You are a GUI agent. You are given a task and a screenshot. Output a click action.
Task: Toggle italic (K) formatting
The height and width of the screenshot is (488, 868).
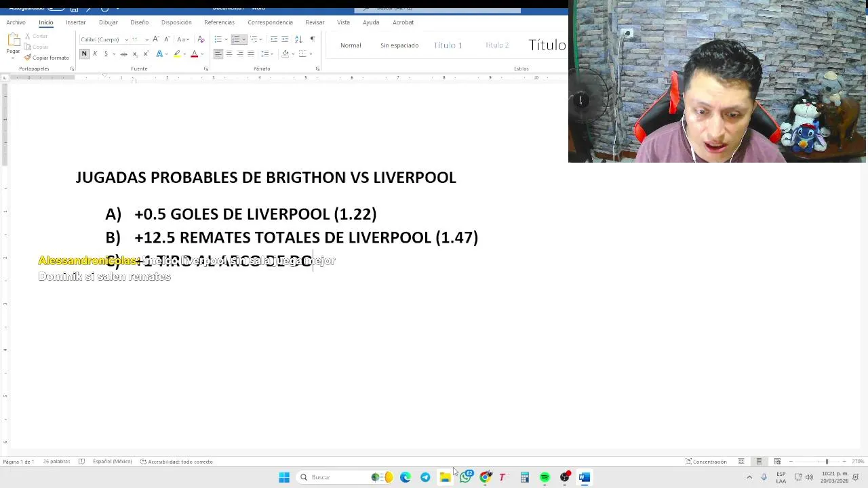pos(95,54)
